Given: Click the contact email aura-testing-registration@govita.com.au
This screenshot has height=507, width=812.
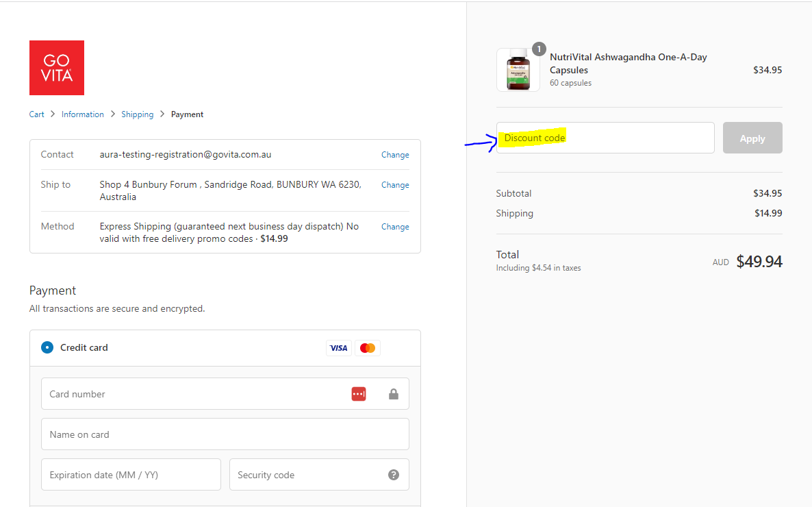Looking at the screenshot, I should point(186,154).
